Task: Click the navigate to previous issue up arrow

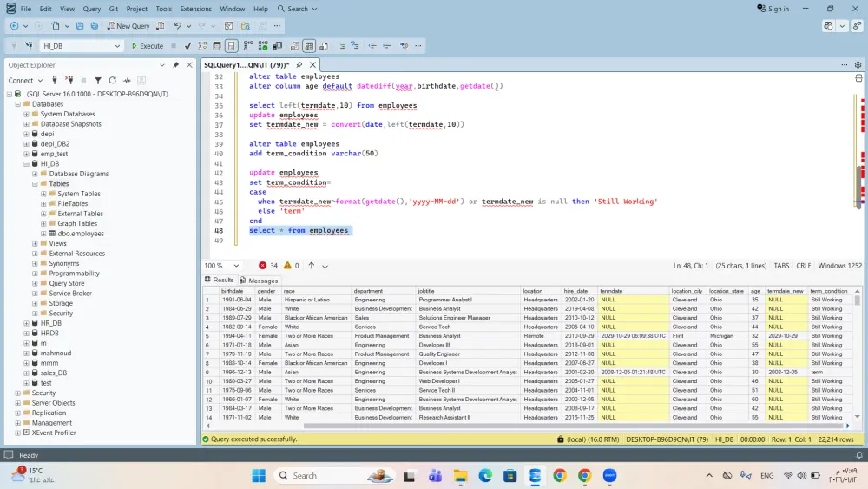Action: [311, 266]
